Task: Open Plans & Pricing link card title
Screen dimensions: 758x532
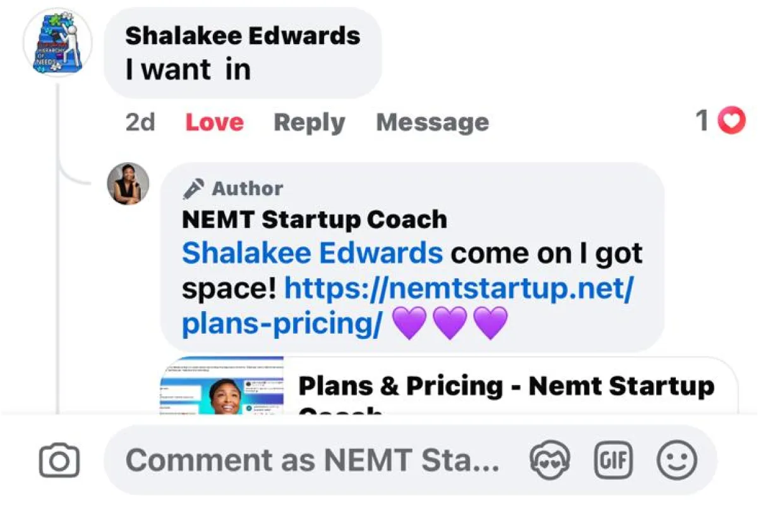Action: point(505,387)
